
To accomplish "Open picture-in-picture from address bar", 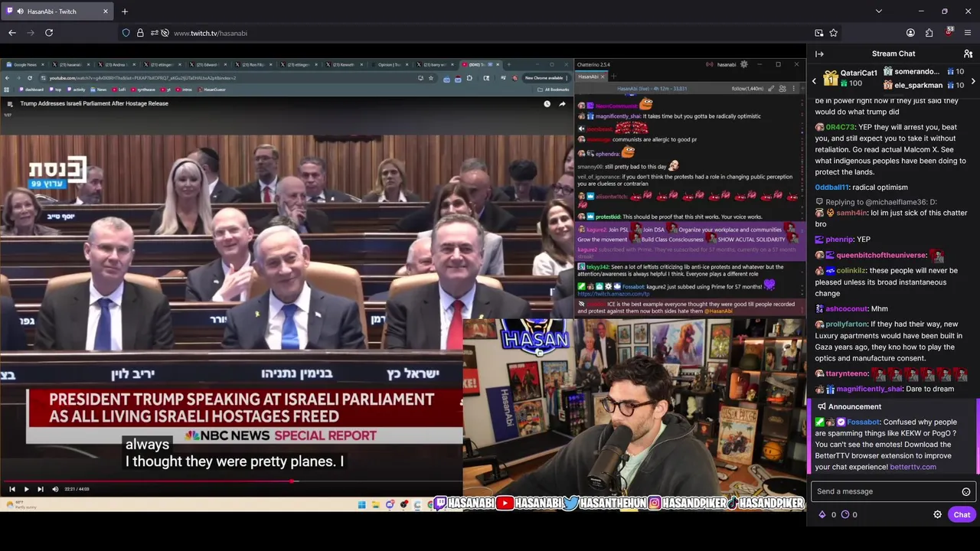I will pyautogui.click(x=819, y=33).
